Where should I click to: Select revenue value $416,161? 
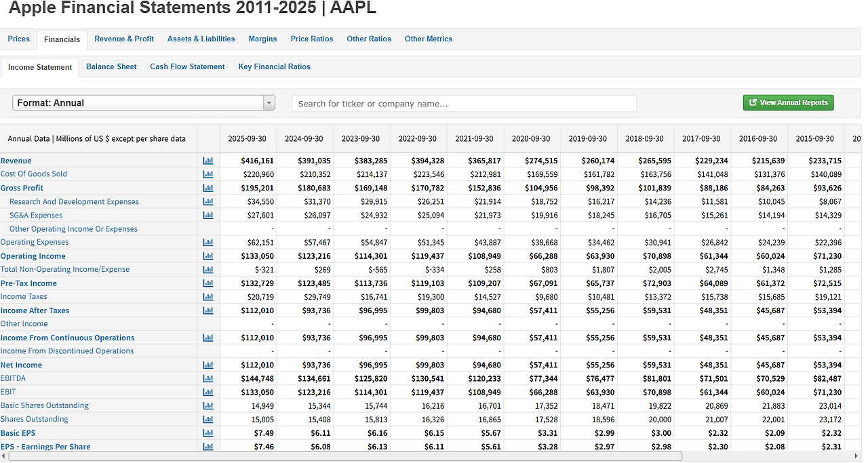(258, 161)
